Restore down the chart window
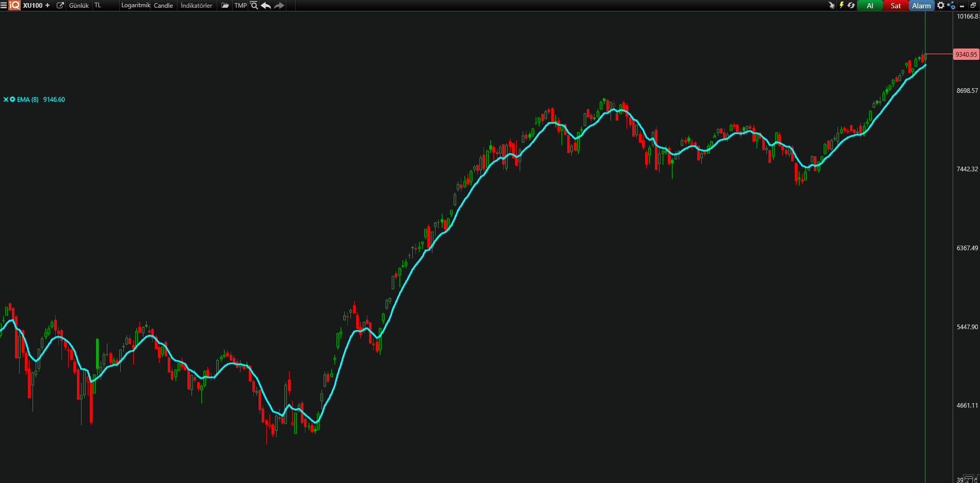Image resolution: width=980 pixels, height=483 pixels. coord(973,5)
